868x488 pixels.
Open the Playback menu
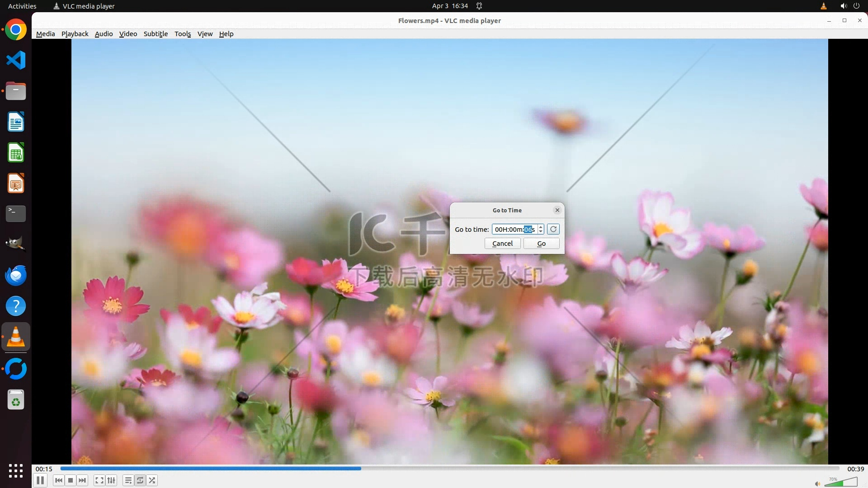pos(75,34)
